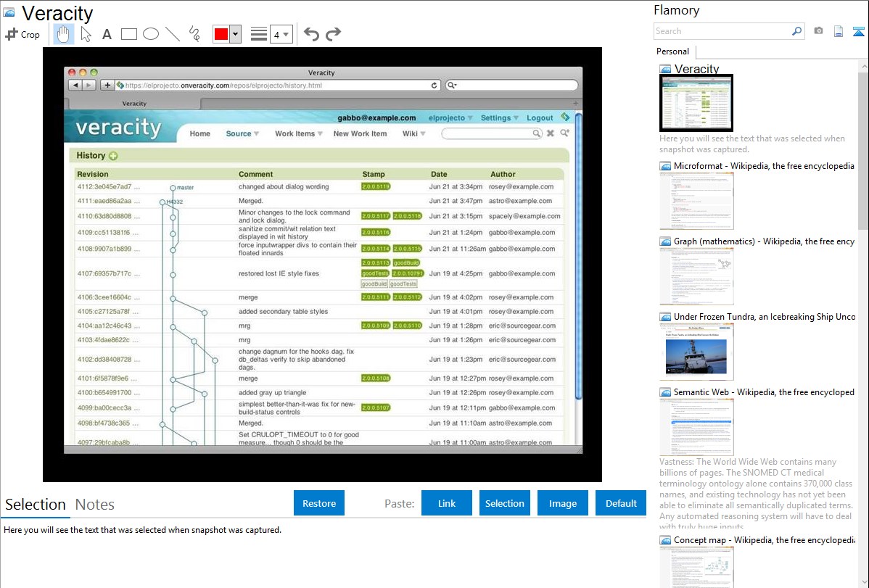
Task: Click the document page icon in Flamory
Action: tap(839, 31)
